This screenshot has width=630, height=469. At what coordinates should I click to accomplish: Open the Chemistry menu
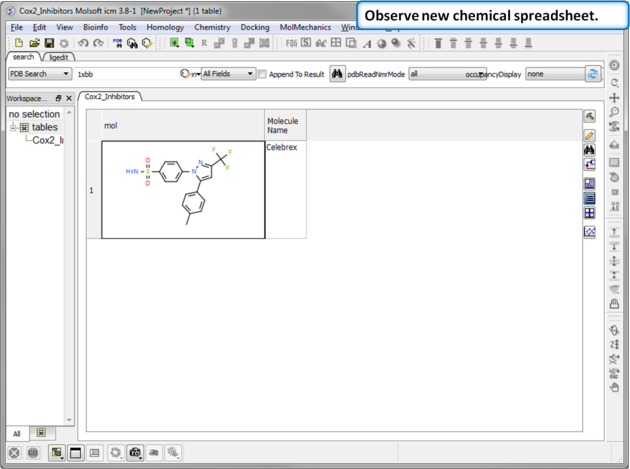(x=212, y=28)
